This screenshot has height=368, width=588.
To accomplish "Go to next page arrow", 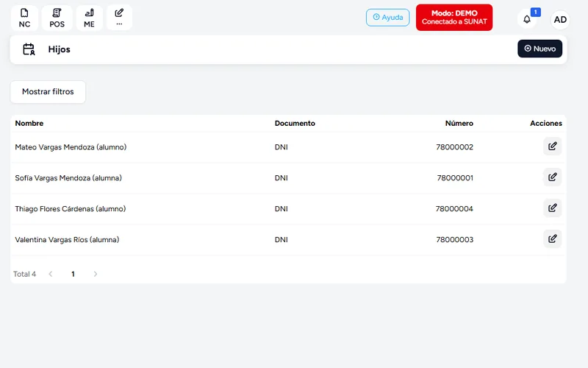I will [x=96, y=274].
